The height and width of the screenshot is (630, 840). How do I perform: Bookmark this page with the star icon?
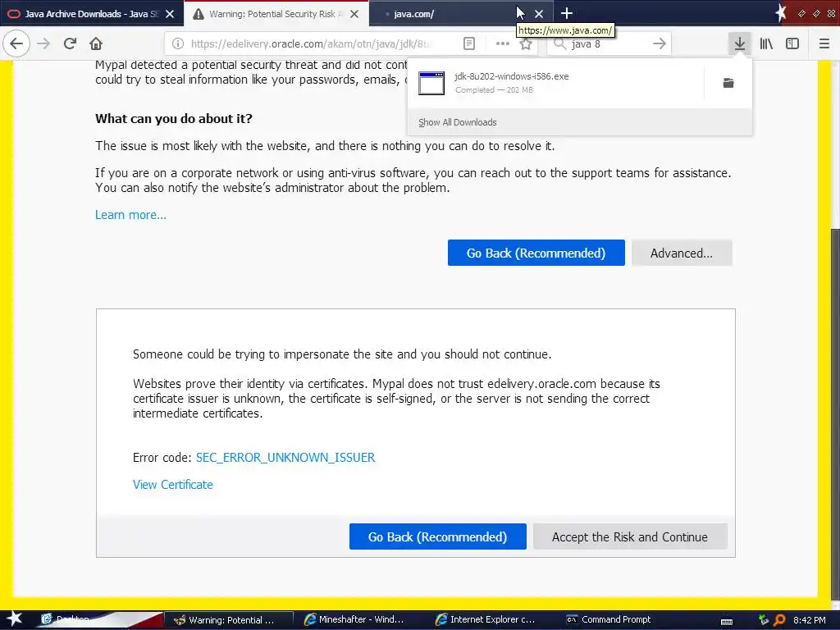[x=526, y=44]
